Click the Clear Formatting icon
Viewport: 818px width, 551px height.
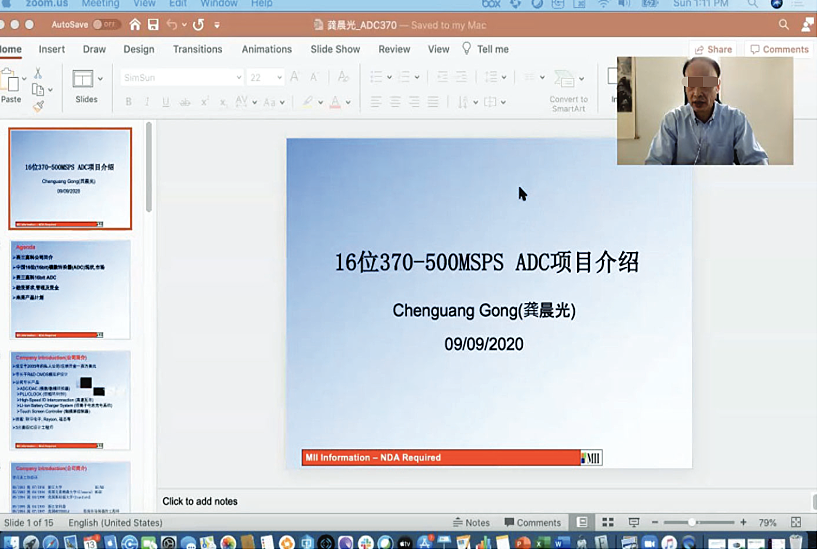(343, 77)
